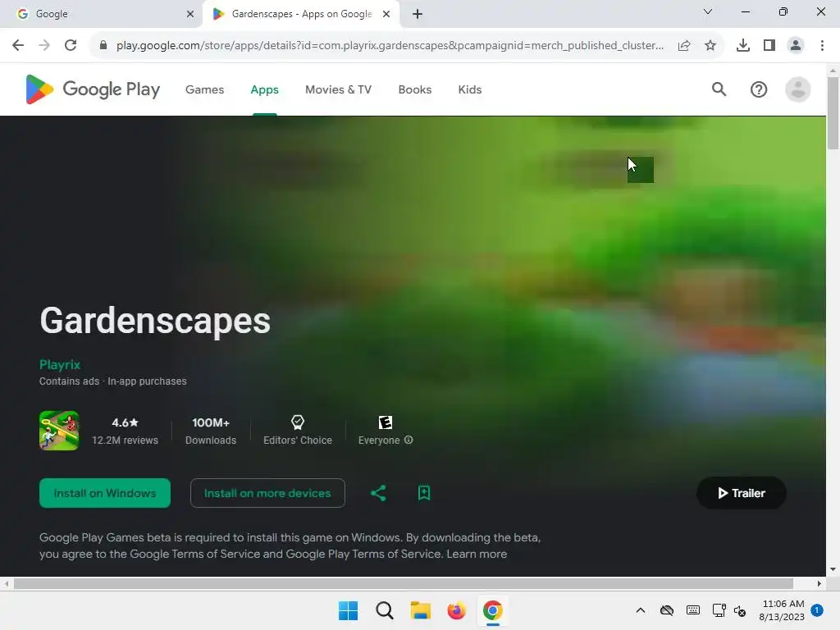This screenshot has width=840, height=630.
Task: Click the Chrome taskbar icon
Action: (492, 610)
